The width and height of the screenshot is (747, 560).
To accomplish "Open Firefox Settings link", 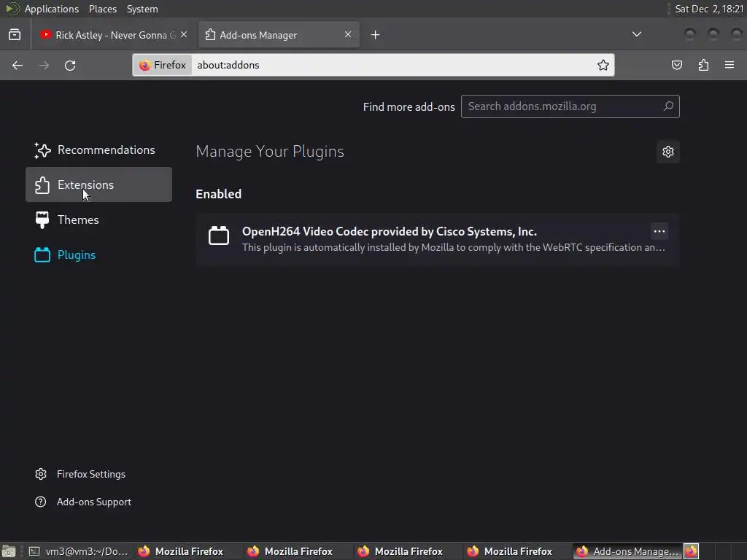I will (80, 474).
